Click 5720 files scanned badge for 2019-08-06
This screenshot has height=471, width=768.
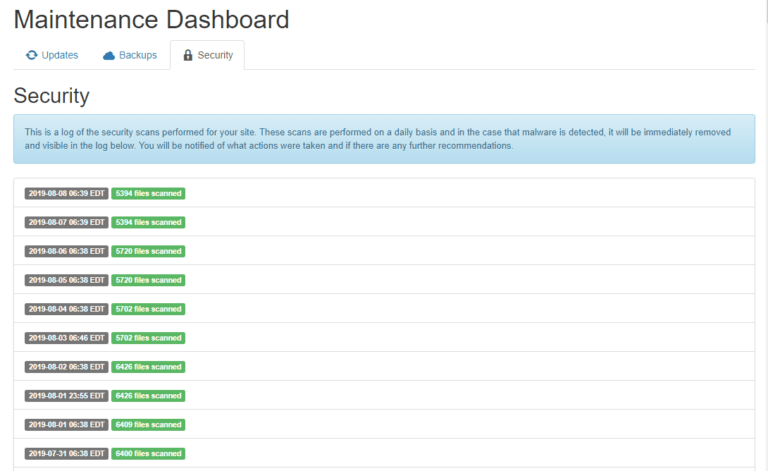[x=148, y=251]
